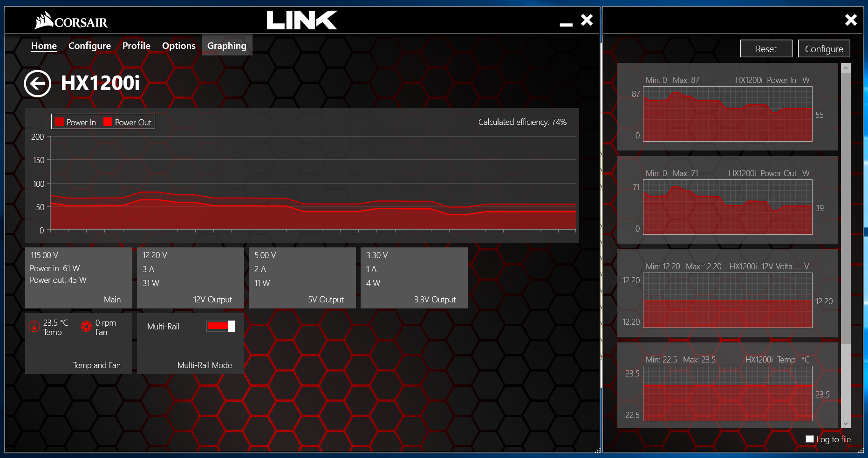Click the Max: 87 label

coord(686,80)
